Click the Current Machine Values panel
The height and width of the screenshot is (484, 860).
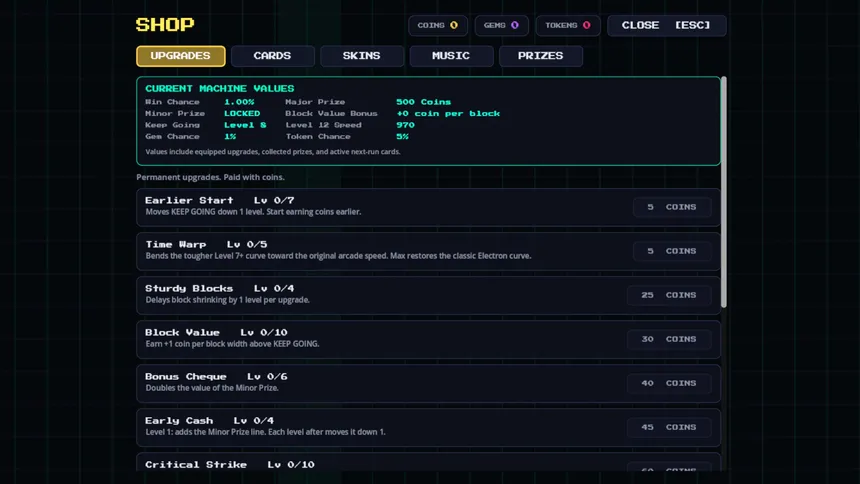428,121
